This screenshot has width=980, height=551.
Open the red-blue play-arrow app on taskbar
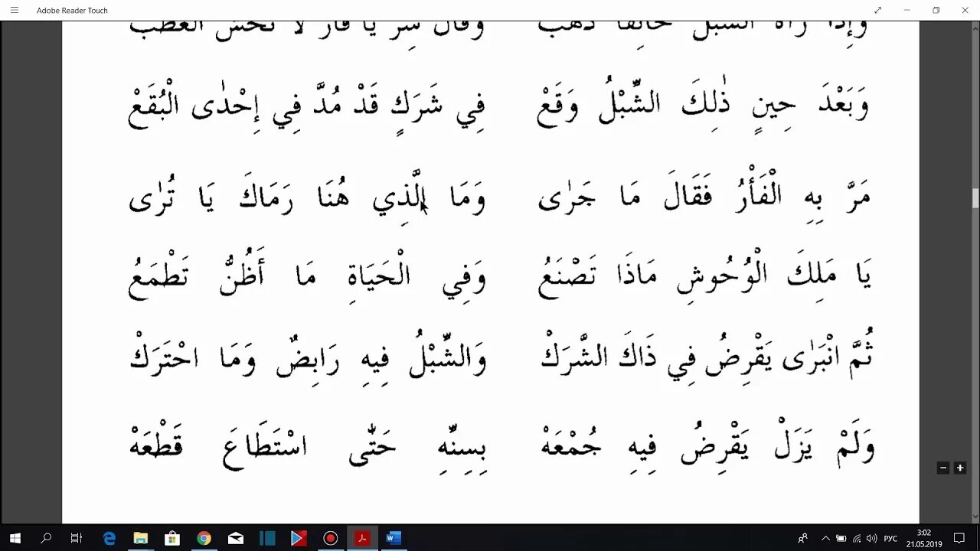tap(299, 538)
